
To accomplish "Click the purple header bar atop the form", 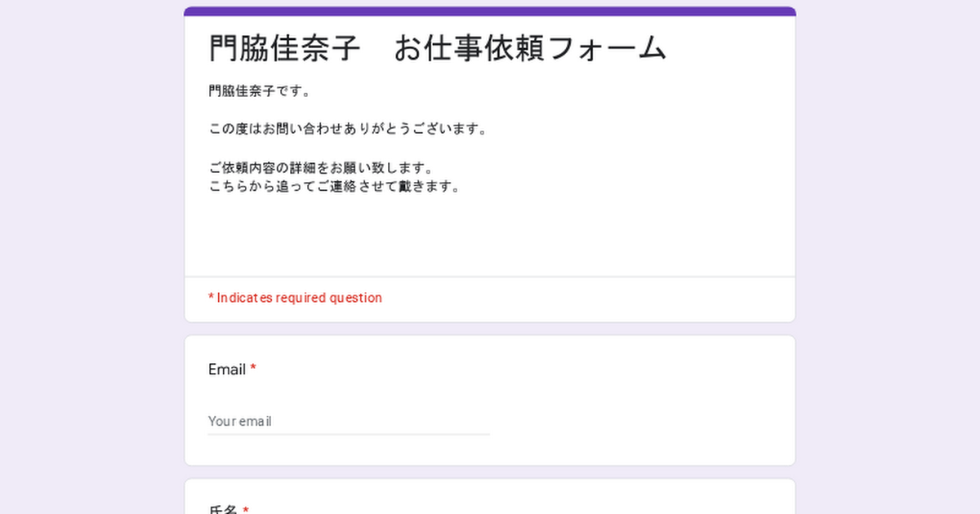I will tap(490, 11).
